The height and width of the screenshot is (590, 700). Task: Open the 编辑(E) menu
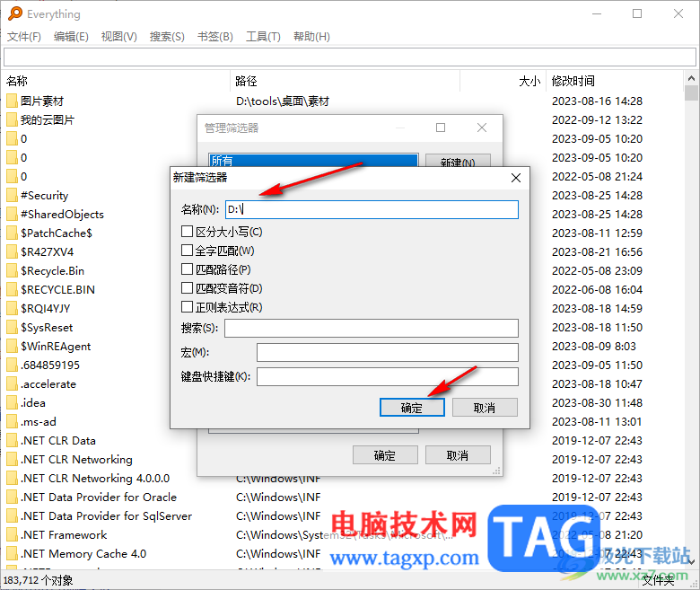coord(71,37)
